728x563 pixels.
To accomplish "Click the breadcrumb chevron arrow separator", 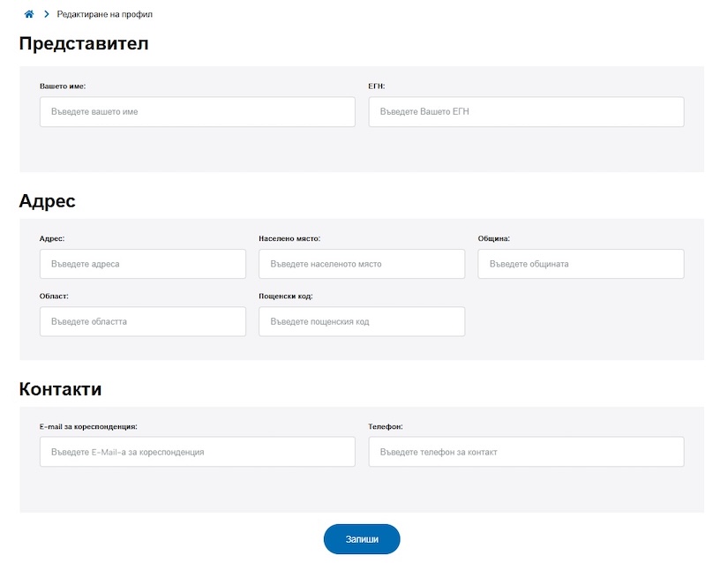I will [46, 15].
